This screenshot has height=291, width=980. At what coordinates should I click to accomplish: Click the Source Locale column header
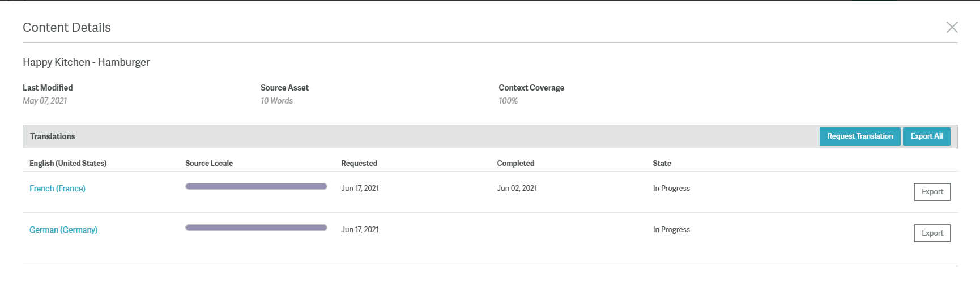pyautogui.click(x=209, y=164)
